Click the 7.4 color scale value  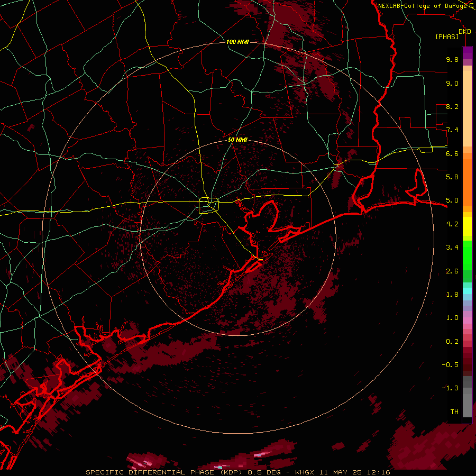(452, 130)
